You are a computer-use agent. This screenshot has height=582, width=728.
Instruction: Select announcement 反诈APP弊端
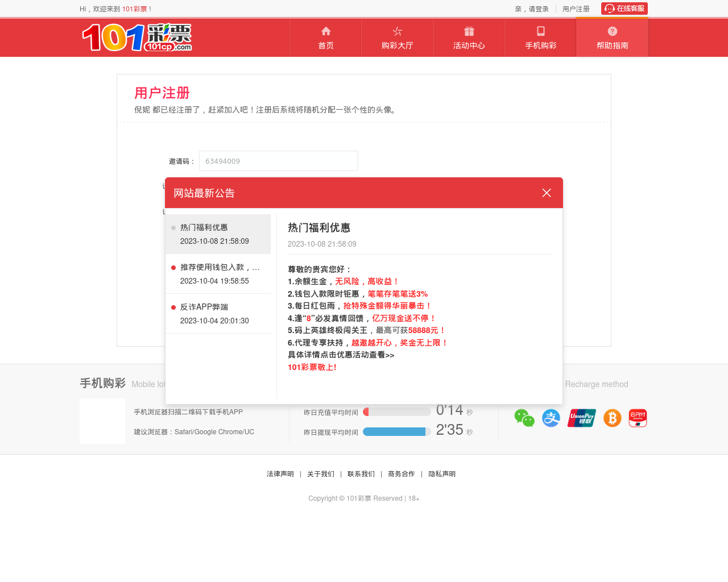click(218, 314)
